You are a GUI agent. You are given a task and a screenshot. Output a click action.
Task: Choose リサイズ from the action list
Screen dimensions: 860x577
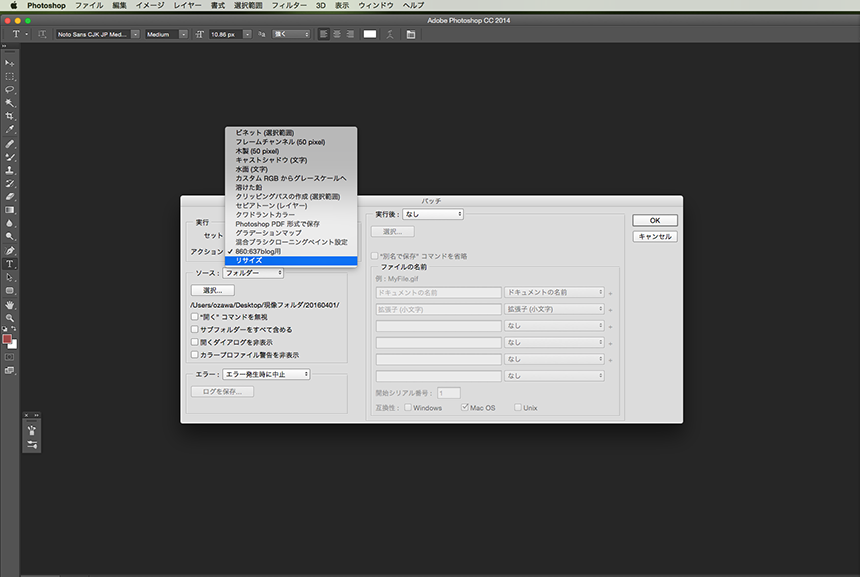point(291,261)
